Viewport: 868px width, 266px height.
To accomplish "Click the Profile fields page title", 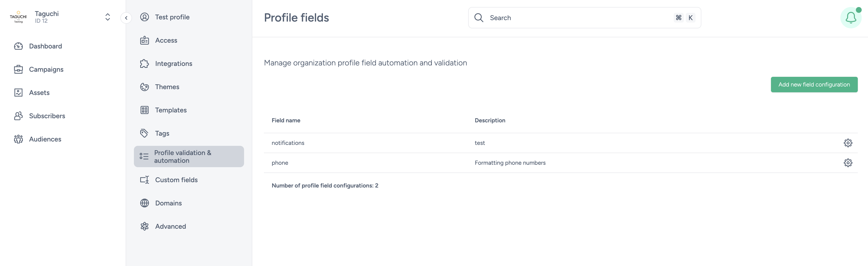I will [x=296, y=17].
